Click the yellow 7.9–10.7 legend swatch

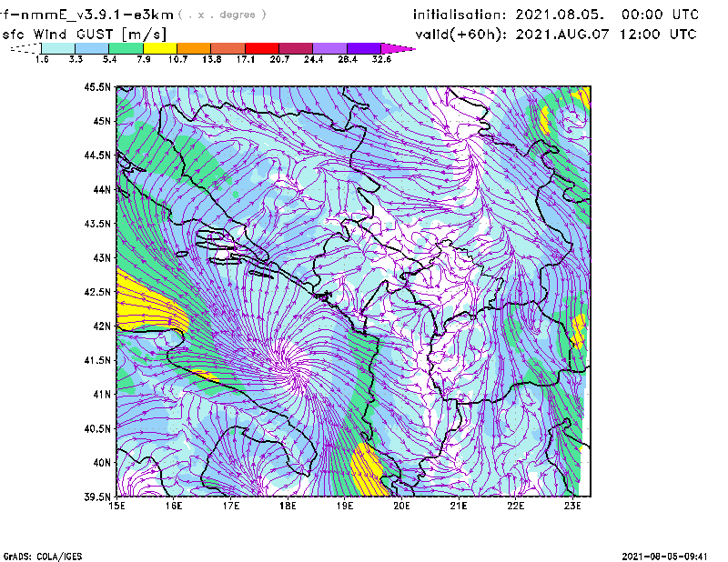click(160, 48)
